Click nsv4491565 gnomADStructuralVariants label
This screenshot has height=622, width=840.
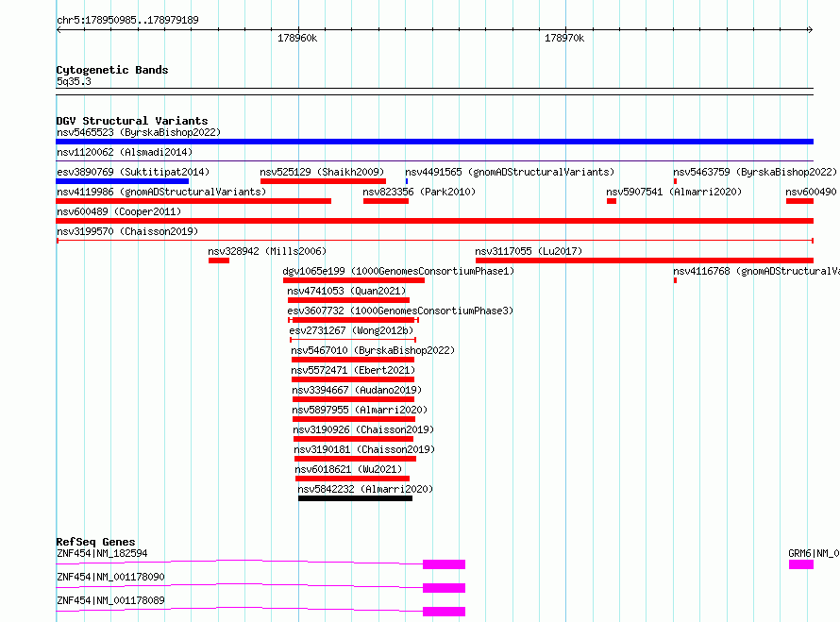[x=510, y=172]
